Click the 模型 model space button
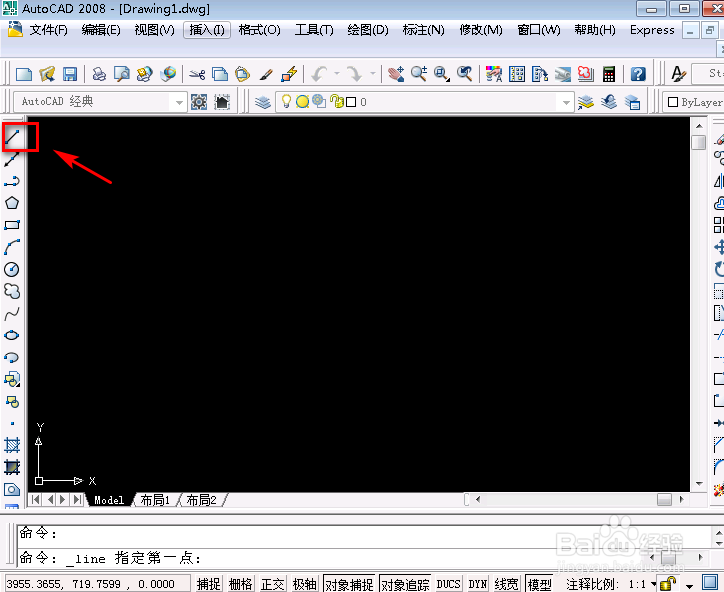The height and width of the screenshot is (592, 724). point(539,584)
